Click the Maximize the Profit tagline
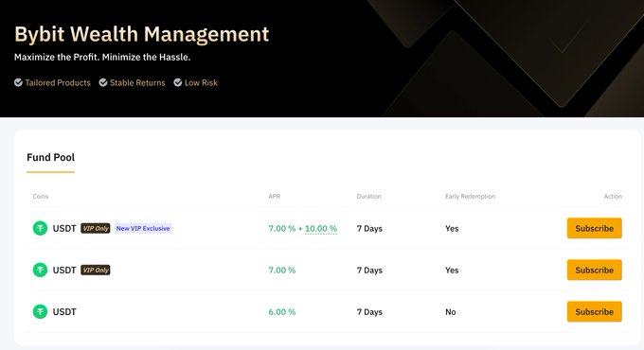 coord(102,58)
